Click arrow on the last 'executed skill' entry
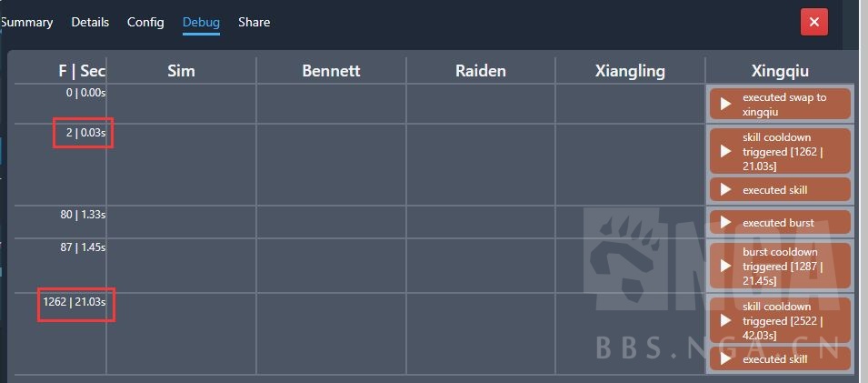This screenshot has height=383, width=868. (x=725, y=359)
